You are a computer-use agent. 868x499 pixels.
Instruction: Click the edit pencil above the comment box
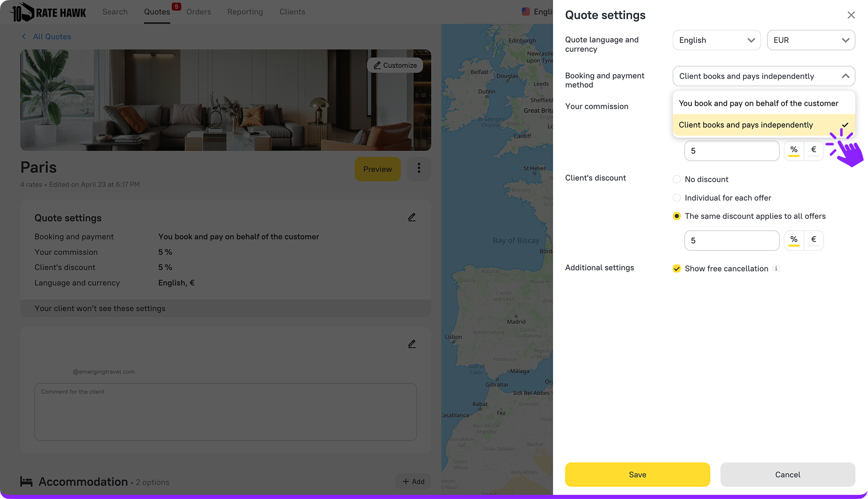pyautogui.click(x=412, y=344)
